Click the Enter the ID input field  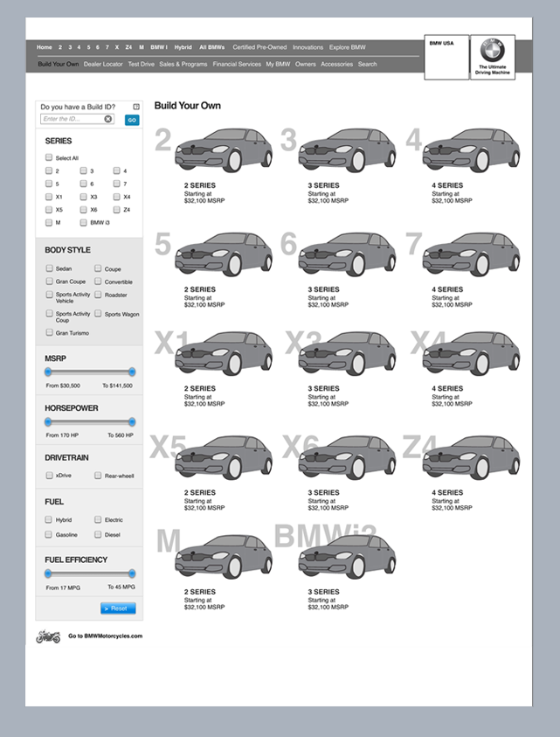coord(77,119)
